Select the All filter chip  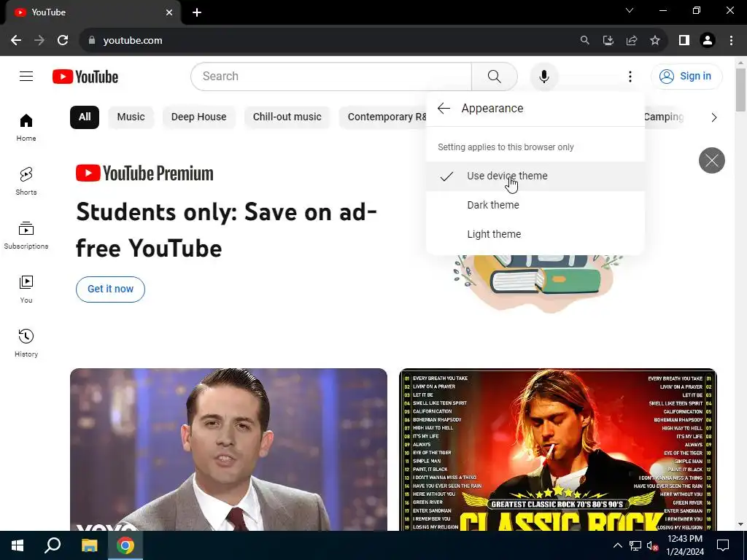click(x=85, y=117)
